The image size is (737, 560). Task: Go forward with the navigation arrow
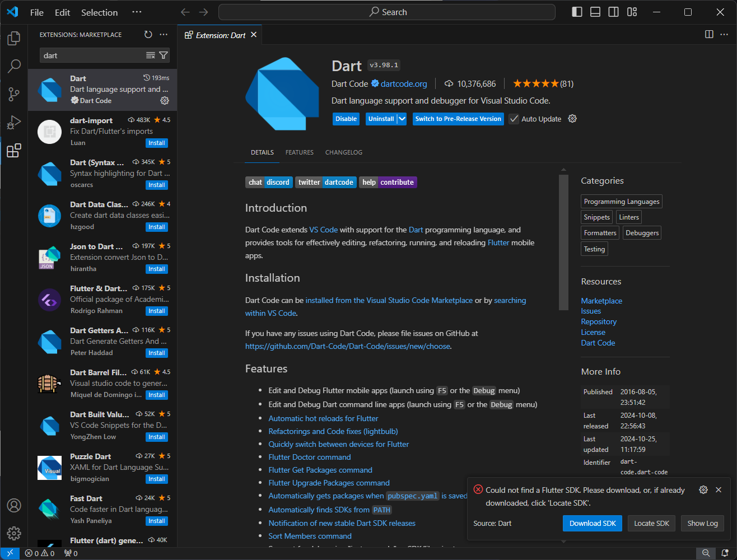pos(204,12)
